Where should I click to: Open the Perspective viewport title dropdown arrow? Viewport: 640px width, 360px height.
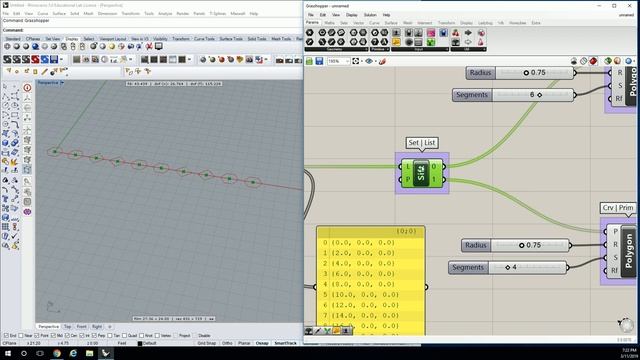[x=62, y=83]
